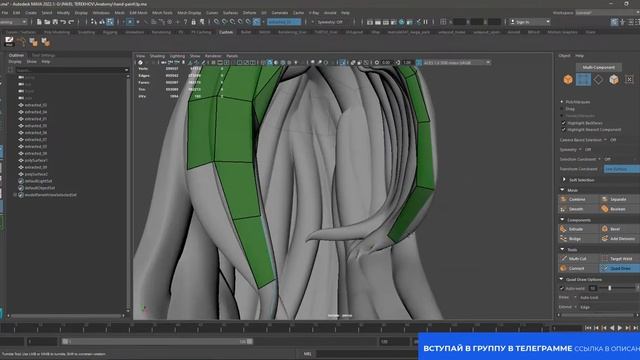Activate the Target Weld tool
Screen dimensions: 640x360
click(x=619, y=259)
